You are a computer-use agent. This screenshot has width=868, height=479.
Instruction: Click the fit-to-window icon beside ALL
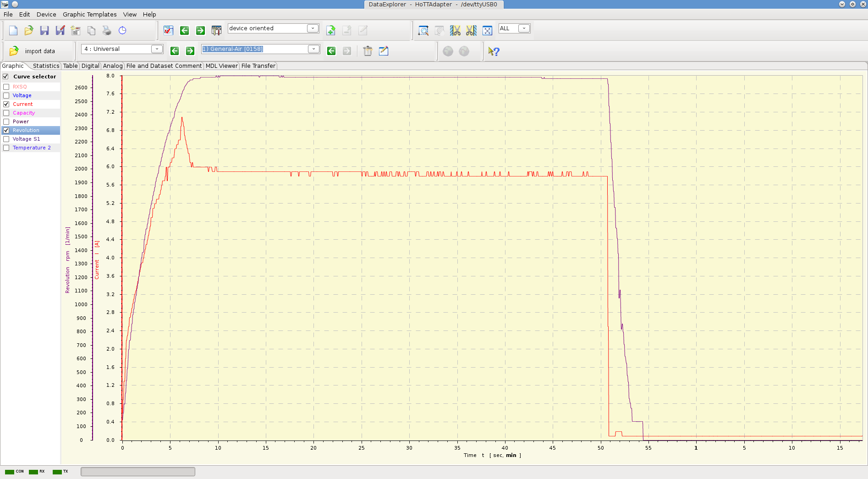(487, 31)
